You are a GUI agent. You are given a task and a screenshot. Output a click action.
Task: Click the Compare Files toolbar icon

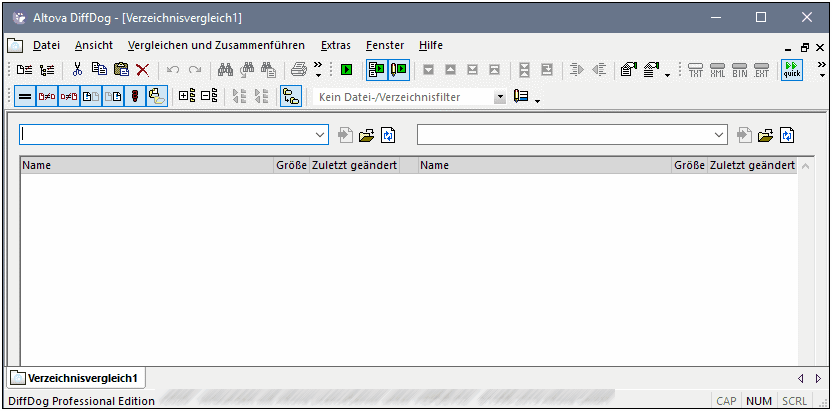pyautogui.click(x=24, y=69)
